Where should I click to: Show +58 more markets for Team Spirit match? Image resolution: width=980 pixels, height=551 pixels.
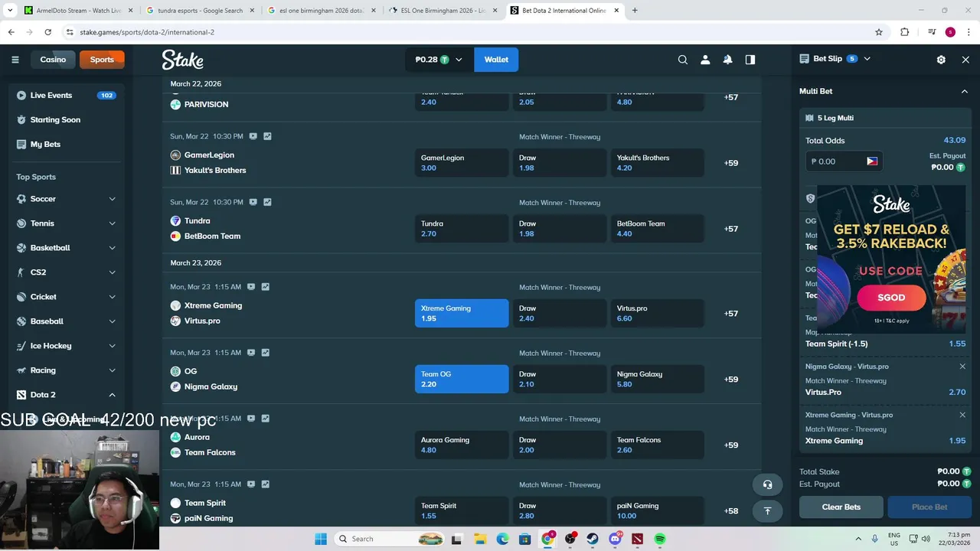[731, 511]
